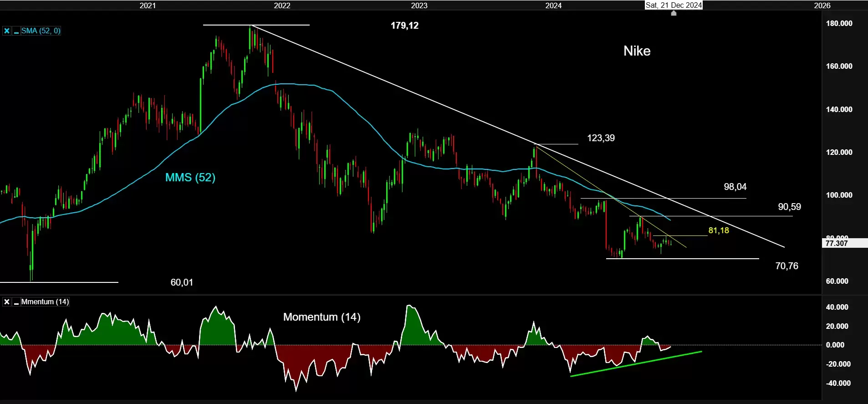Click the 160.000 price axis label
The image size is (868, 404).
coord(839,66)
